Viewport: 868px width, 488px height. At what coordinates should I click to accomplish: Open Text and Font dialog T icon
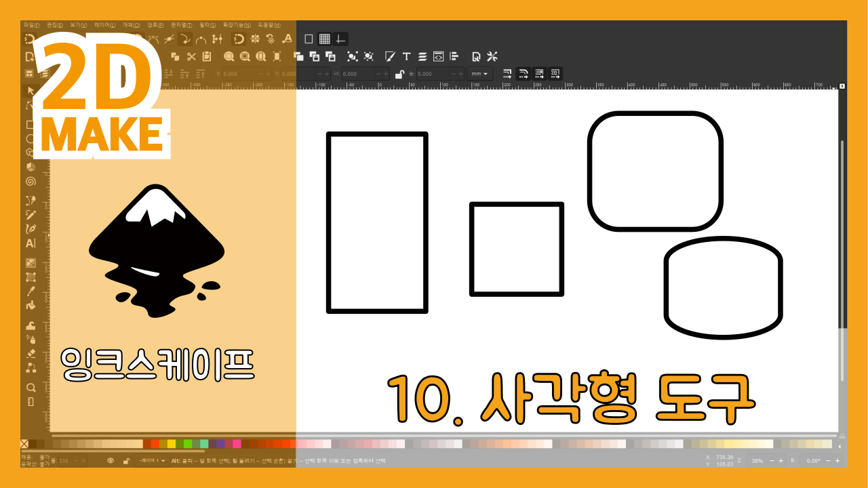[x=406, y=56]
